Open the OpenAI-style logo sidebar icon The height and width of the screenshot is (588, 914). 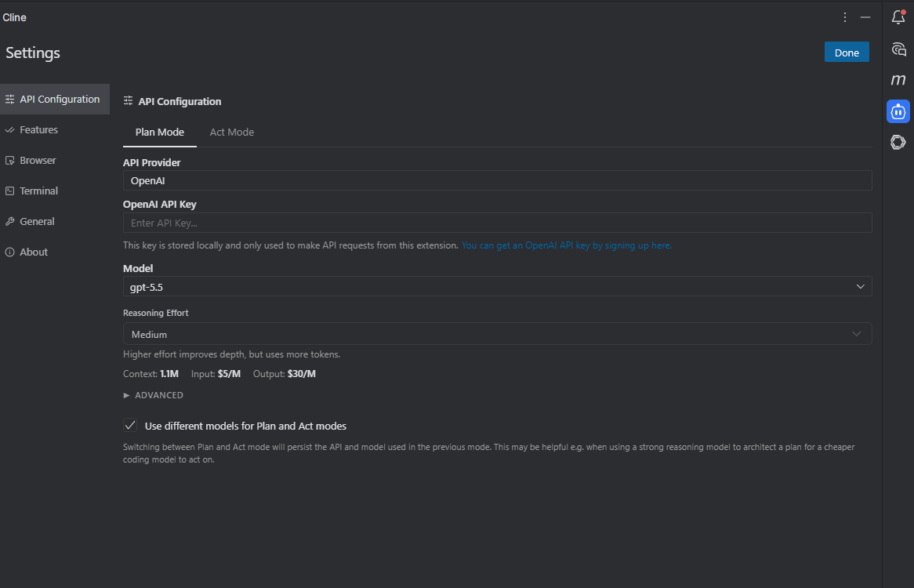(898, 142)
